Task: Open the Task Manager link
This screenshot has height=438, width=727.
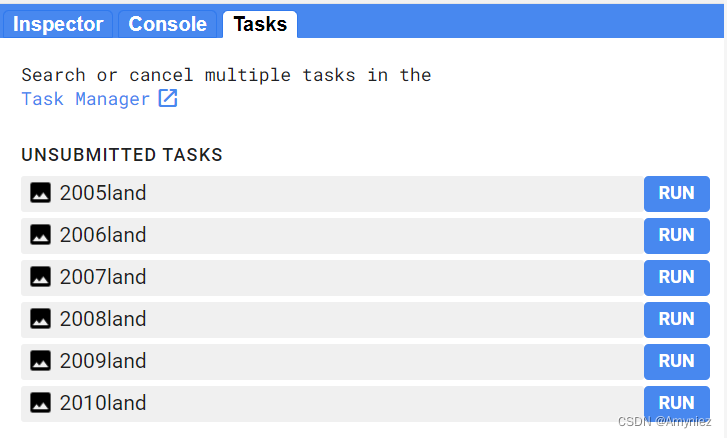Action: [x=86, y=99]
